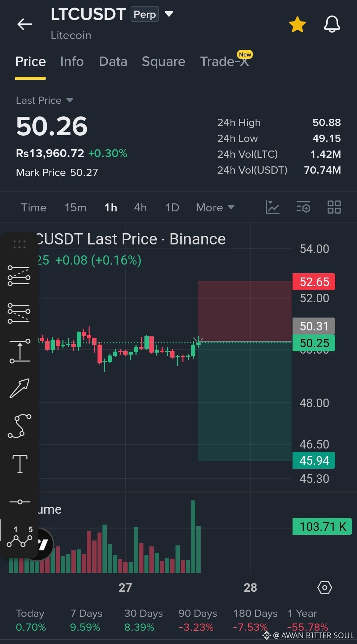Image resolution: width=357 pixels, height=644 pixels.
Task: Select the red stop-loss zone of position
Action: tap(245, 311)
